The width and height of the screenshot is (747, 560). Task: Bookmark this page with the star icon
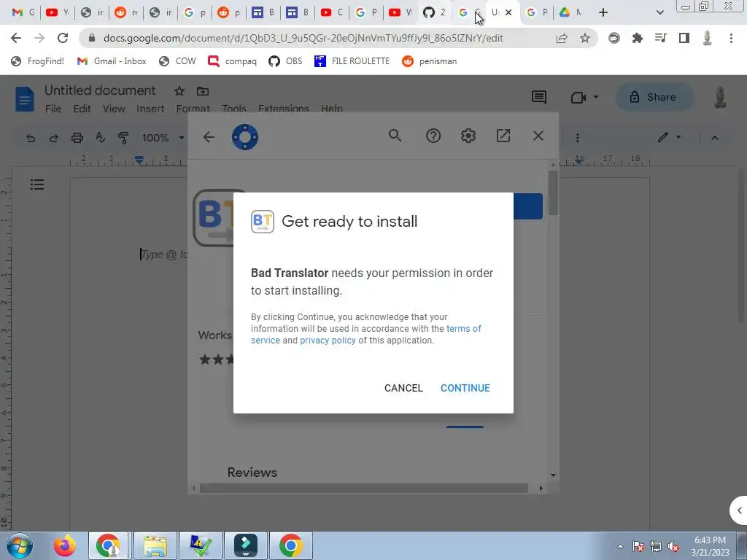coord(585,38)
